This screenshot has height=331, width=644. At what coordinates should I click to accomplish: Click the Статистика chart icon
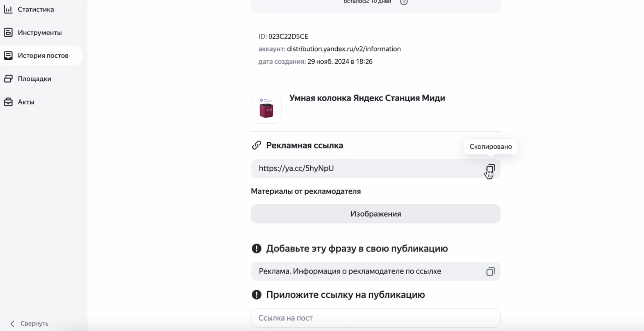8,9
